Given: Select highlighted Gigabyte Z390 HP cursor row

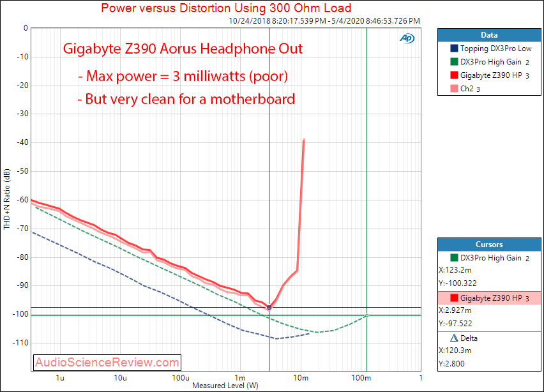Looking at the screenshot, I should (x=489, y=298).
